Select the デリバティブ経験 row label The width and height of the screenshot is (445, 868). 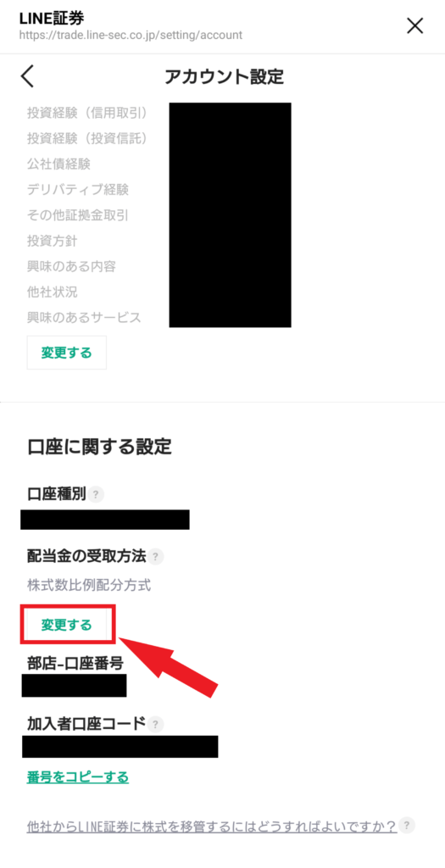tap(77, 190)
